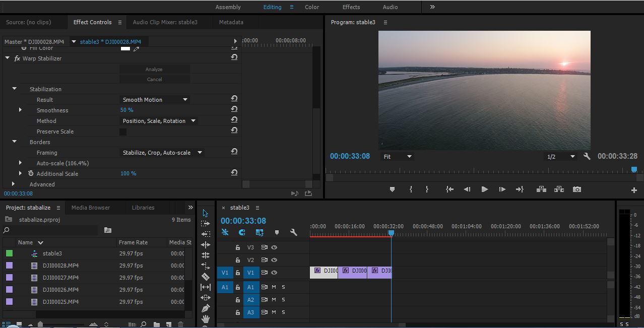The width and height of the screenshot is (644, 328).
Task: Solo audio track A2
Action: click(283, 300)
